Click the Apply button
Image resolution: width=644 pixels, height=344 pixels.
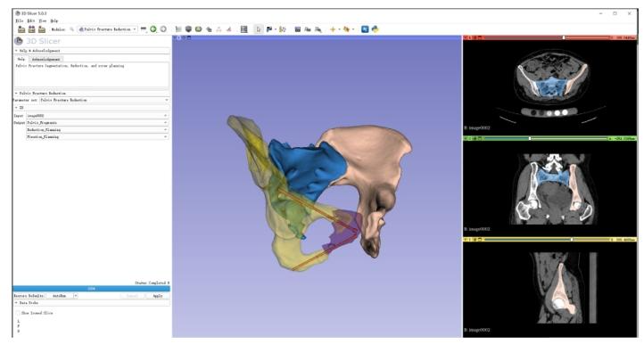point(158,296)
